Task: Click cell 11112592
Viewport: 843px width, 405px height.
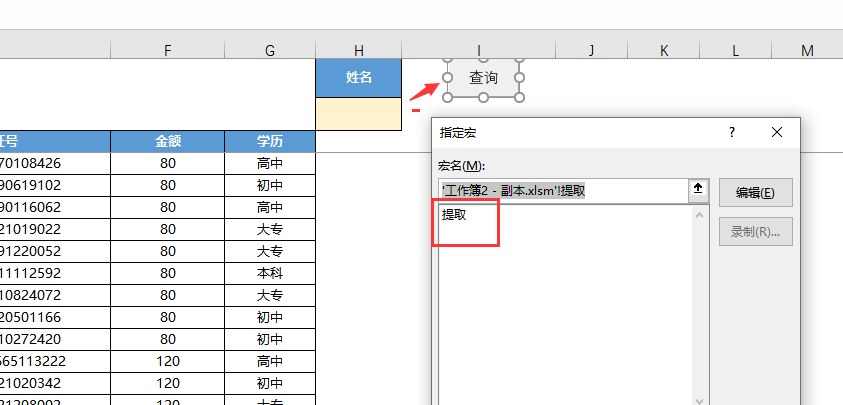Action: pyautogui.click(x=55, y=273)
